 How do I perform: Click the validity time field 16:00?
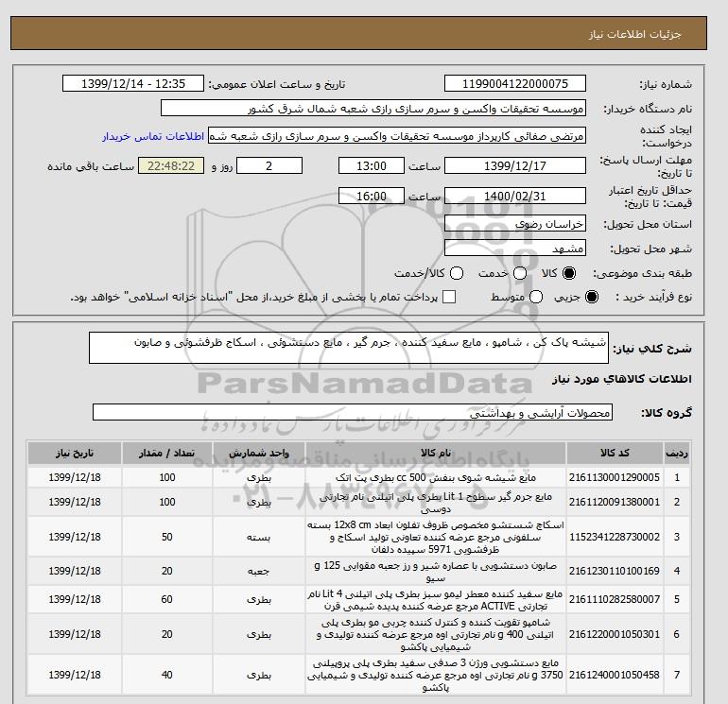pos(372,196)
